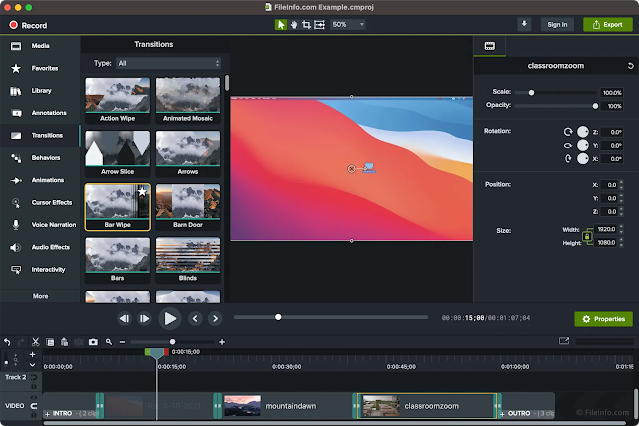Click the Transitions sidebar icon
The width and height of the screenshot is (639, 426).
click(16, 135)
